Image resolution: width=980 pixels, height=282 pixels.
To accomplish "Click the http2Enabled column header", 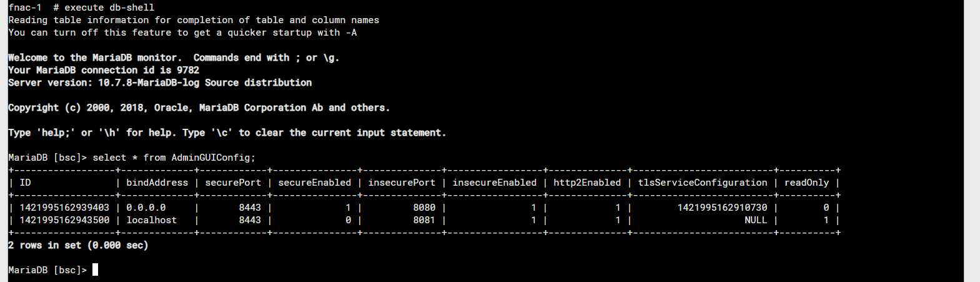I will click(x=587, y=183).
